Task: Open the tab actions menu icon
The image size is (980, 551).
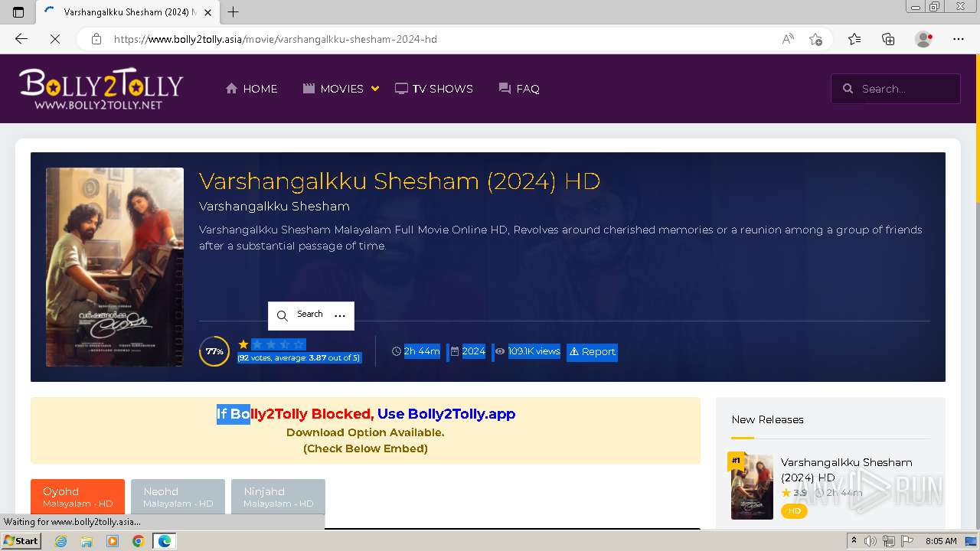Action: [x=18, y=12]
